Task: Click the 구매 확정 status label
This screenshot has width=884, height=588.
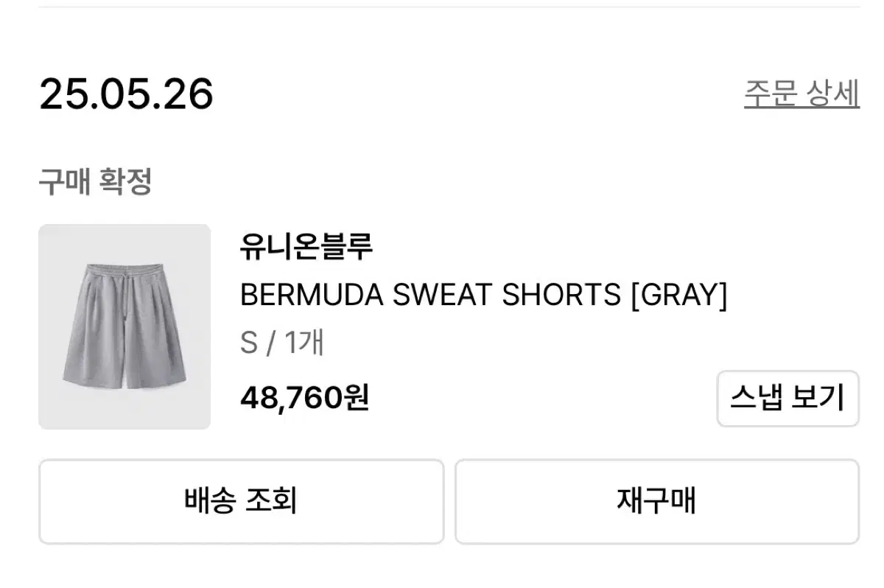Action: pyautogui.click(x=95, y=182)
